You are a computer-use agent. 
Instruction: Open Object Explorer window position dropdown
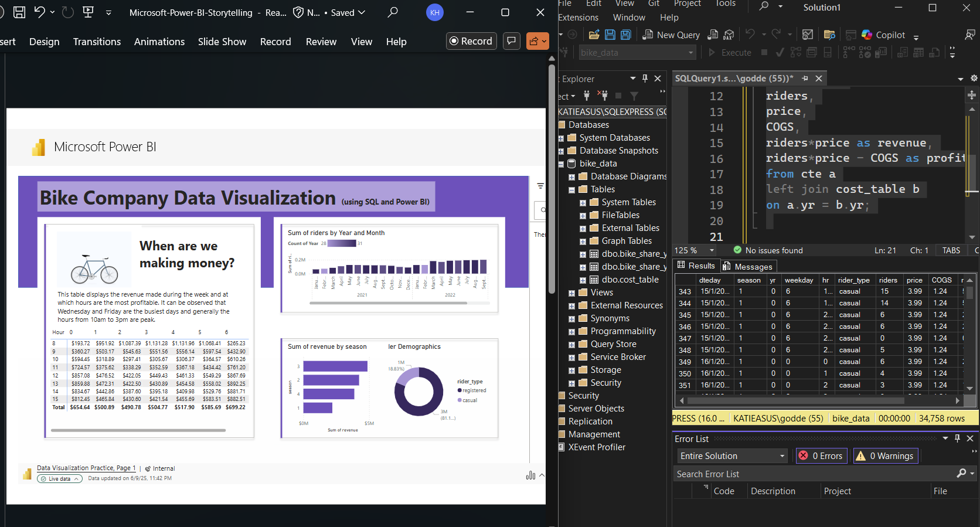click(x=633, y=79)
